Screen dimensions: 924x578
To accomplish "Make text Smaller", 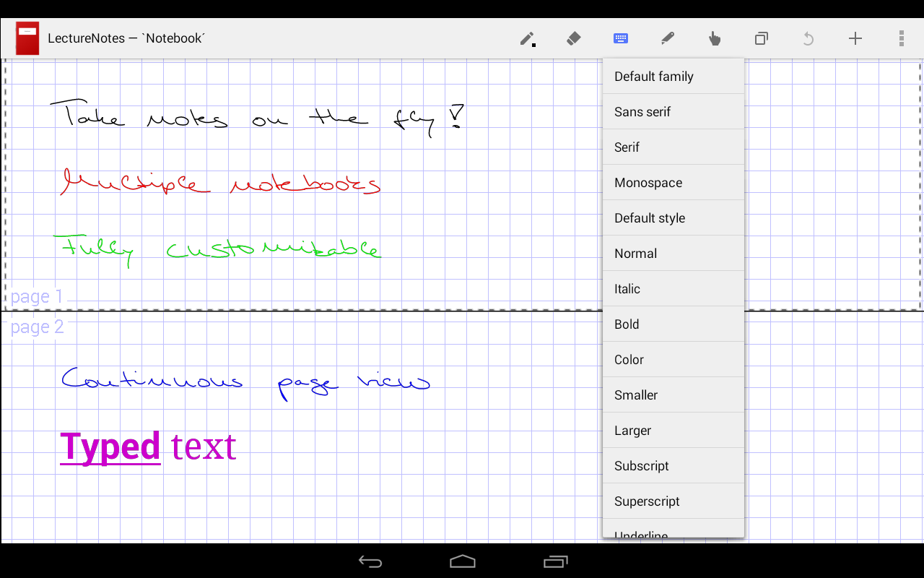I will pyautogui.click(x=674, y=395).
